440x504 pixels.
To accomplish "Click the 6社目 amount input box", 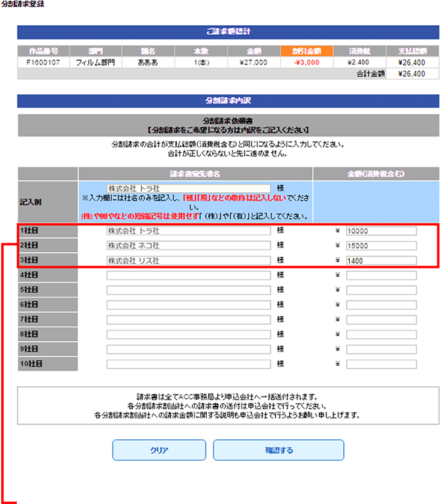I will point(381,305).
